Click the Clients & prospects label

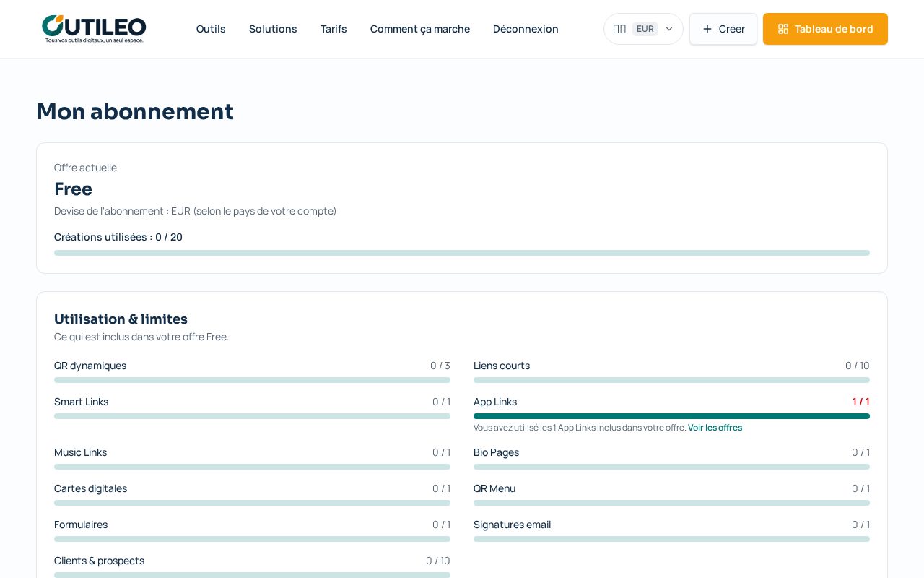99,561
